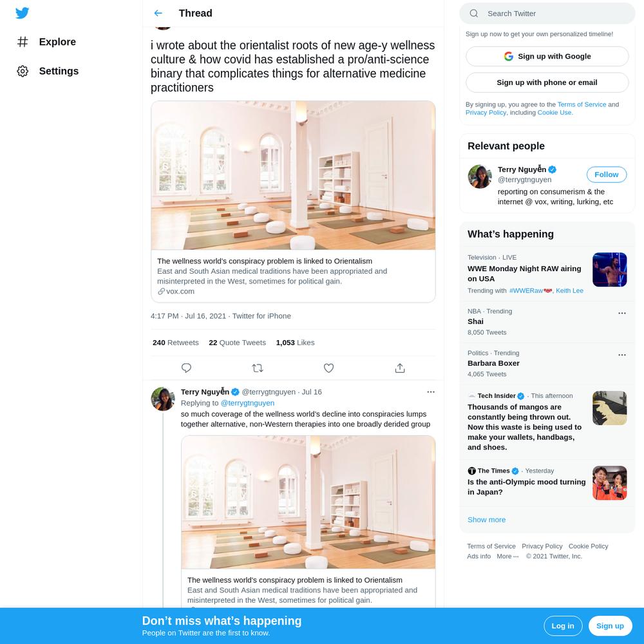
Task: Click the Settings gear icon
Action: tap(23, 71)
